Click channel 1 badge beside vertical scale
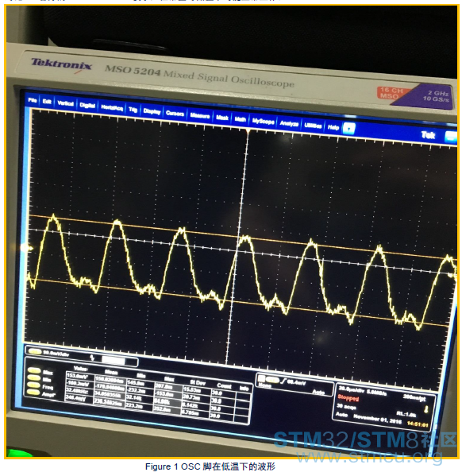 (x=34, y=351)
